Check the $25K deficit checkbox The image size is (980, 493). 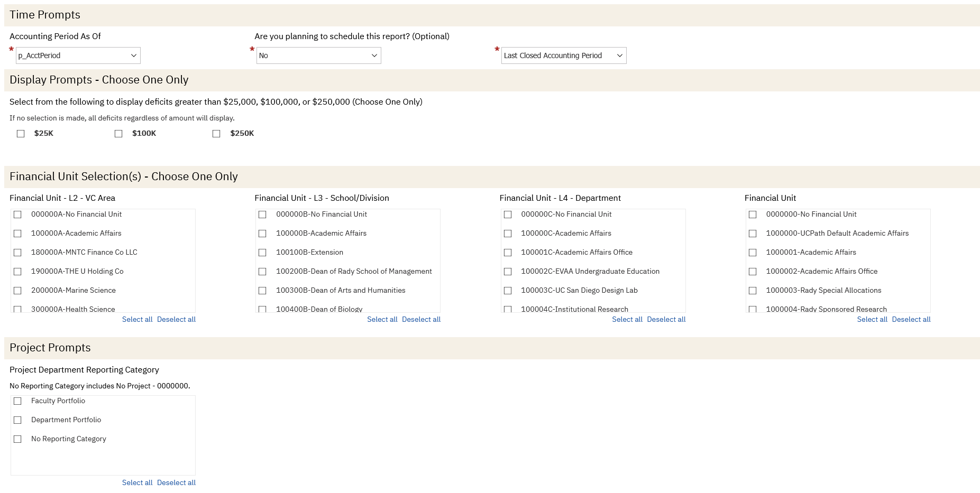coord(21,134)
